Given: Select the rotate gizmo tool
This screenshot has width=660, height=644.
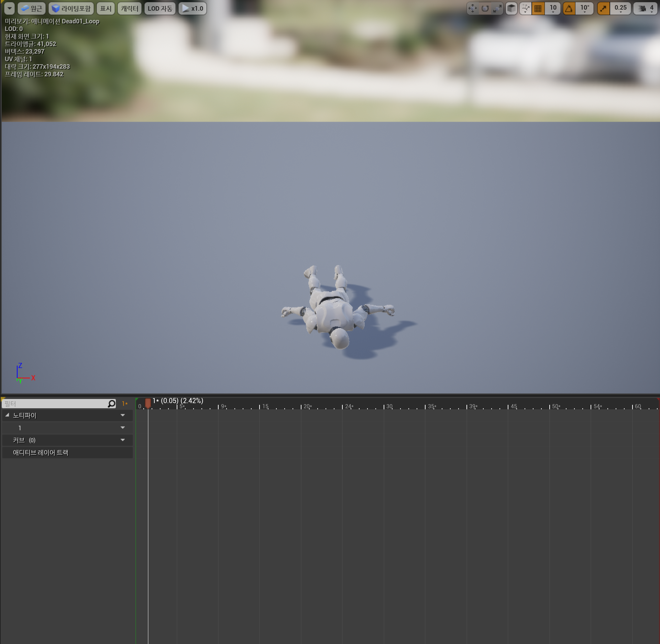Looking at the screenshot, I should point(485,8).
